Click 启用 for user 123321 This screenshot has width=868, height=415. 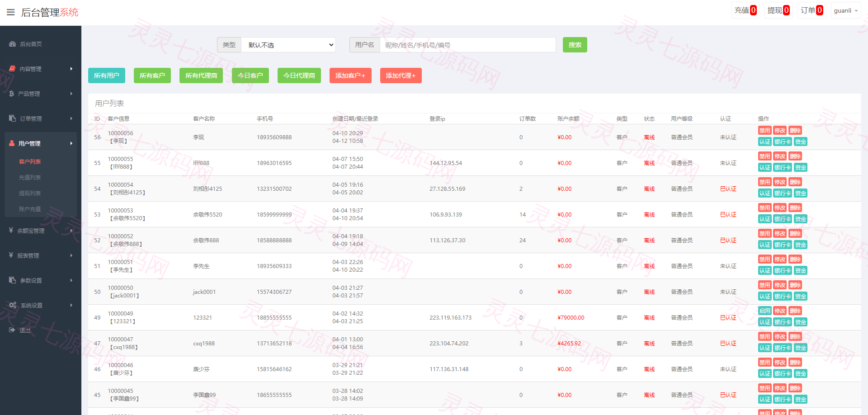click(764, 311)
